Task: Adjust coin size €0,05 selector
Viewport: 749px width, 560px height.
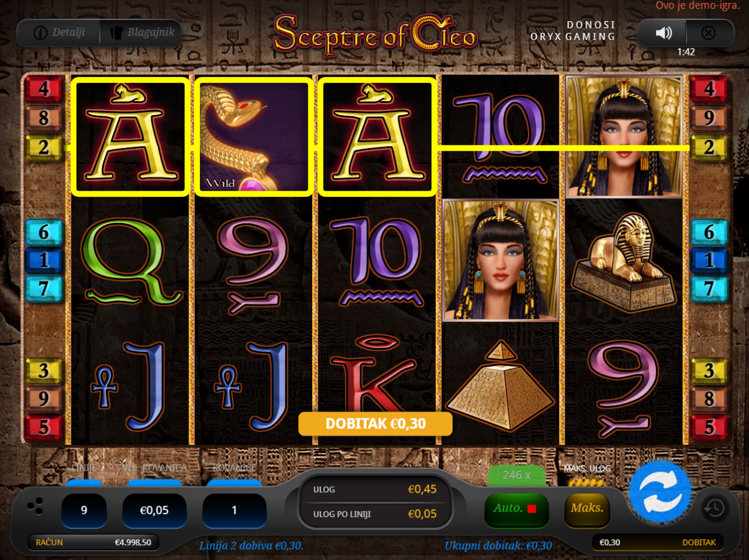Action: [x=154, y=510]
